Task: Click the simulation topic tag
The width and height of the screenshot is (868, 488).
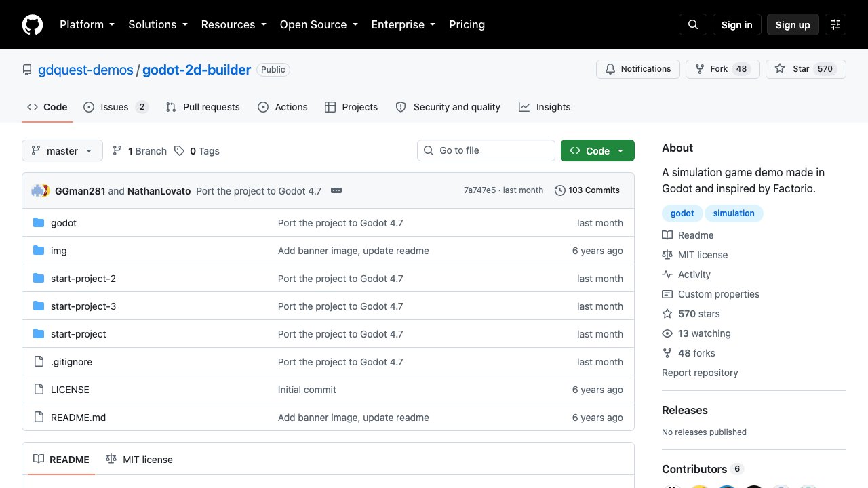Action: [734, 213]
